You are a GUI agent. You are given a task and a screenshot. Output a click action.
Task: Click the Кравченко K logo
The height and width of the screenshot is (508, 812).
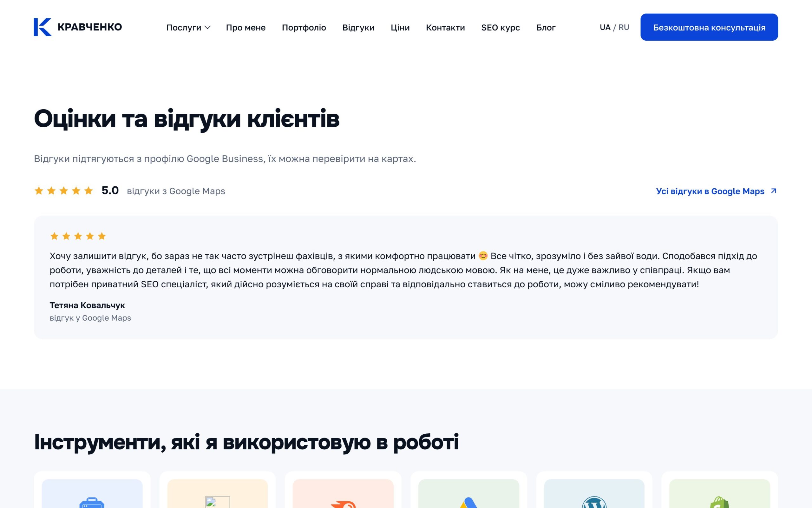click(43, 27)
